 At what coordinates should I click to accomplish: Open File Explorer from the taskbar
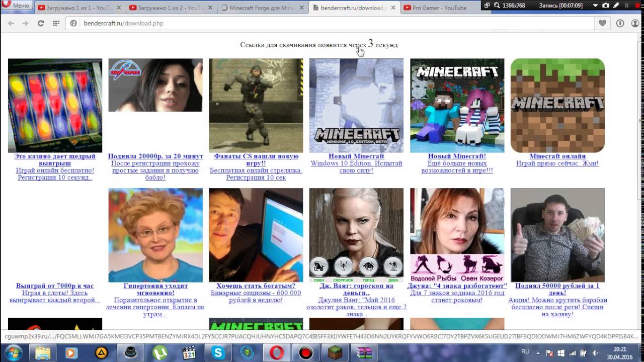[43, 353]
